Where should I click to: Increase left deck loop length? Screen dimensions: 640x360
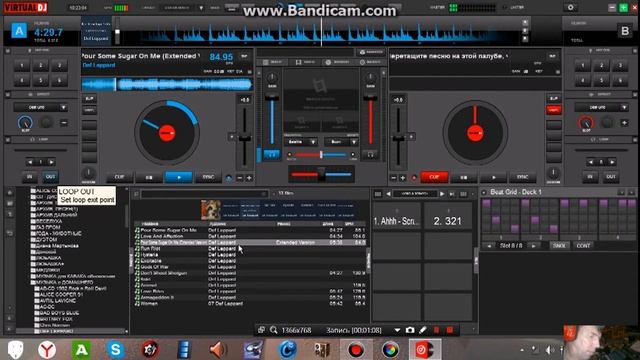51,162
